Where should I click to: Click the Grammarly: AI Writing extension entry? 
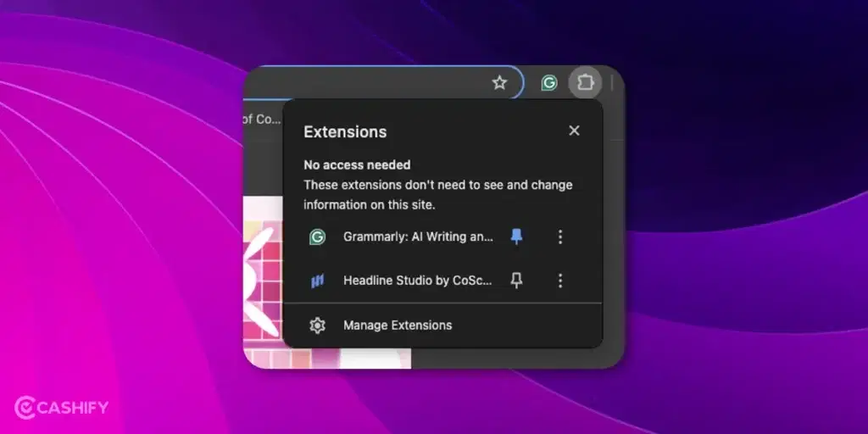418,237
